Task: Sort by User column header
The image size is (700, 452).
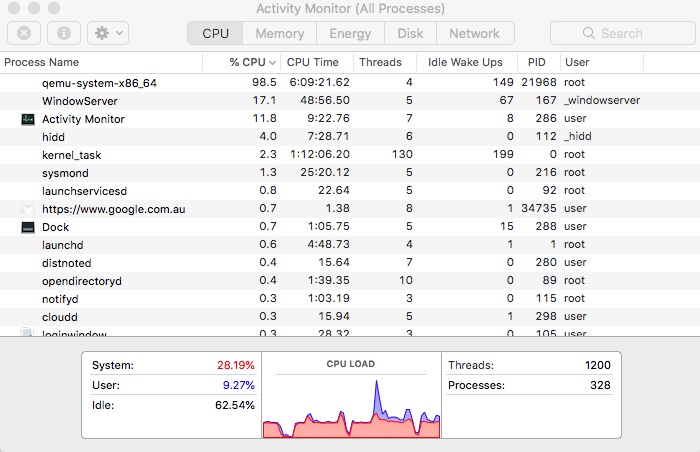Action: (602, 62)
